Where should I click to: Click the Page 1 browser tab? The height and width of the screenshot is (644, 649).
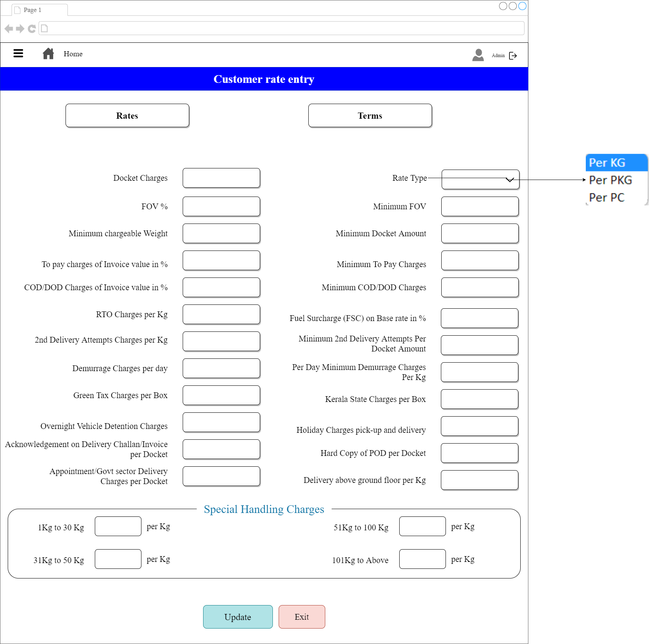click(39, 10)
